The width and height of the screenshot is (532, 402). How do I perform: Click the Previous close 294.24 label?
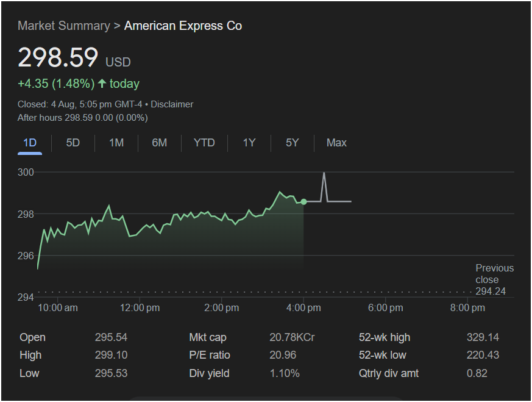pyautogui.click(x=494, y=279)
